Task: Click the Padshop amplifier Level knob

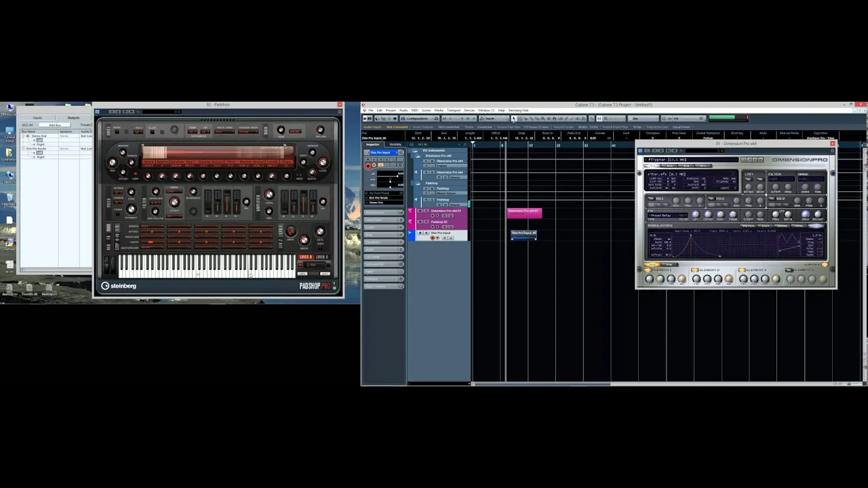Action: coord(269,194)
